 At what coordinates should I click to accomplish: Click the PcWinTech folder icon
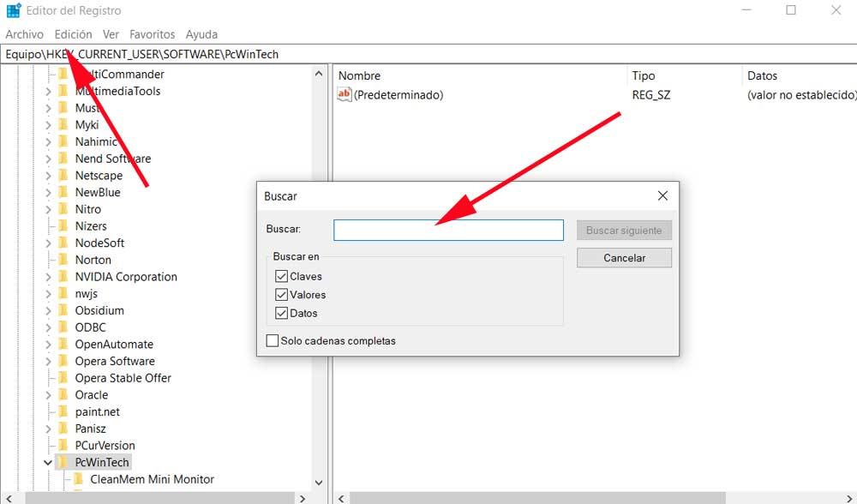(x=63, y=463)
